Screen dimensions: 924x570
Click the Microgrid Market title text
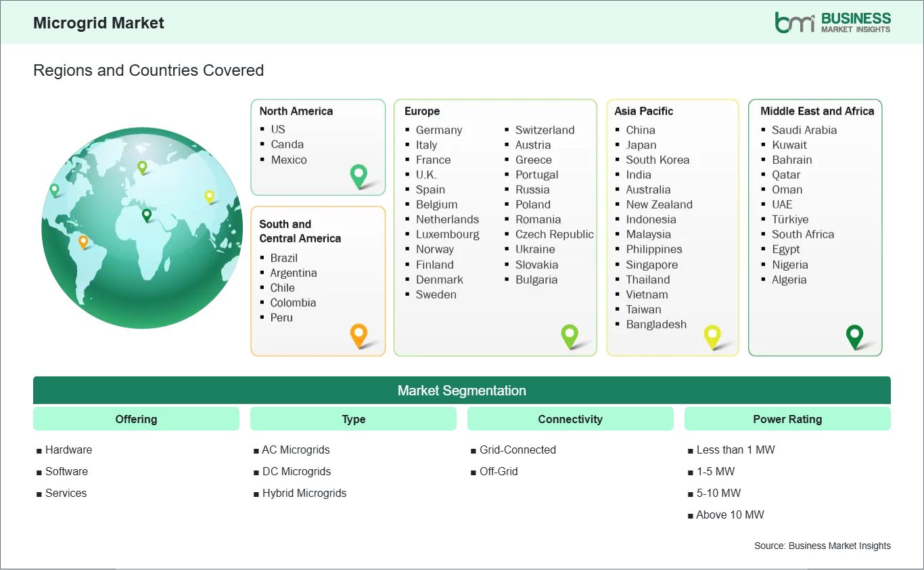pos(97,22)
